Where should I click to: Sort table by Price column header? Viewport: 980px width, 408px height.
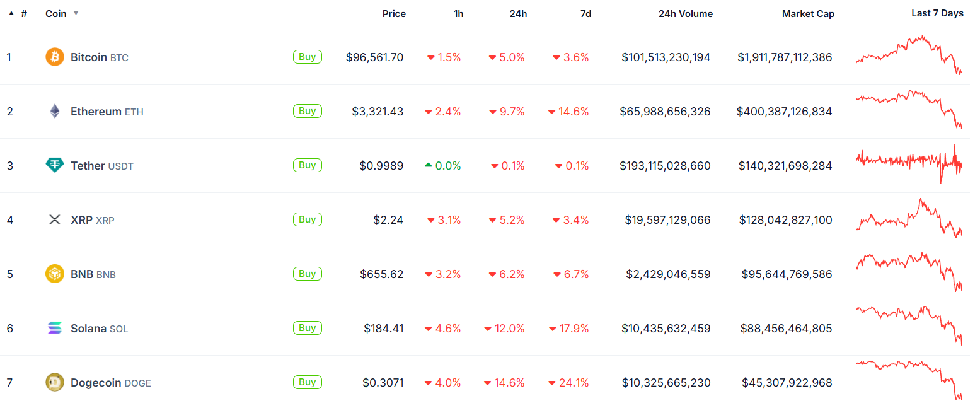click(394, 14)
